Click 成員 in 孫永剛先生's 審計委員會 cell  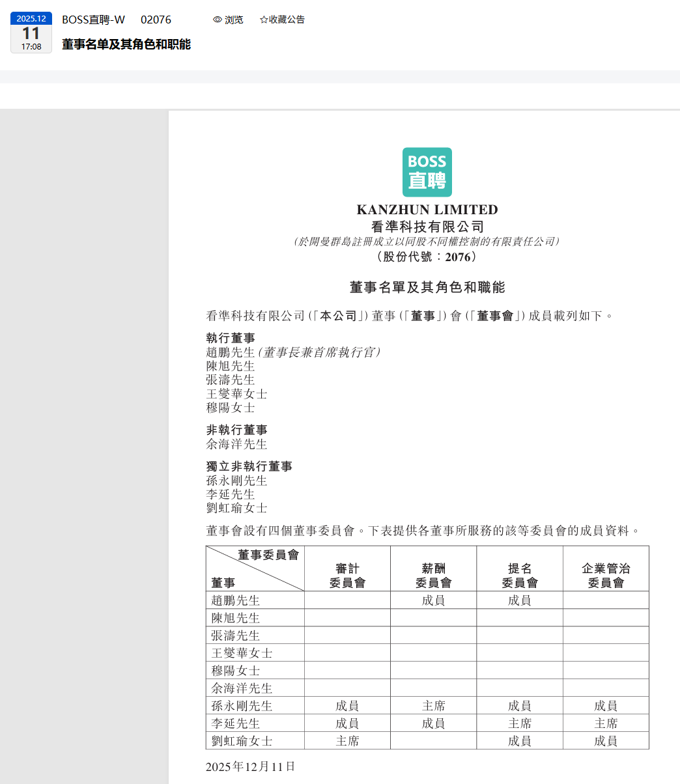[347, 706]
